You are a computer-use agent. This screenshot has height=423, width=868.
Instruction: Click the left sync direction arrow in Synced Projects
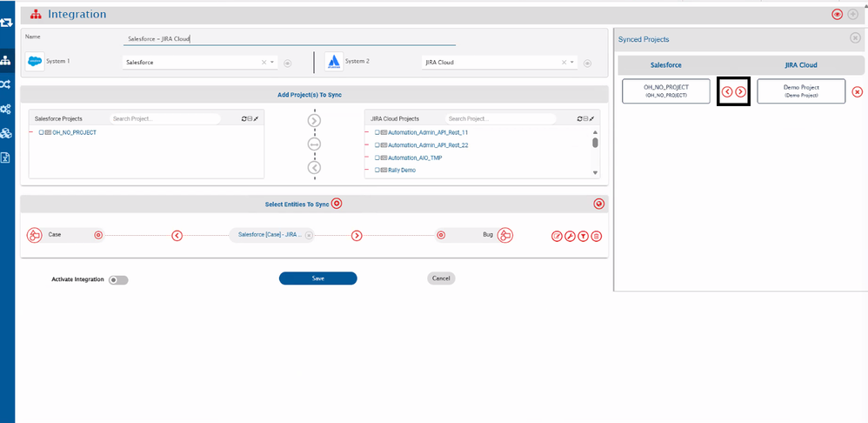[727, 92]
